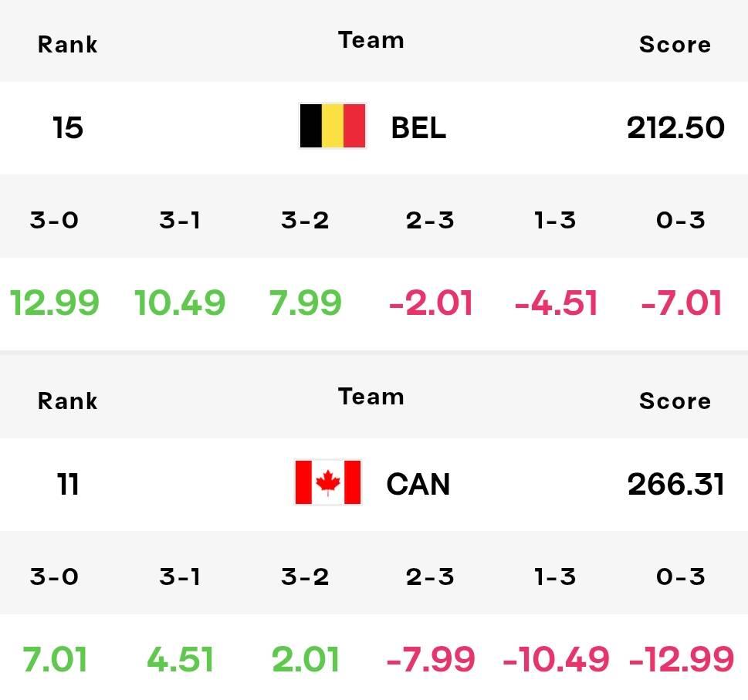
Task: Click Belgium's 1-3 result value -4.51
Action: point(556,303)
